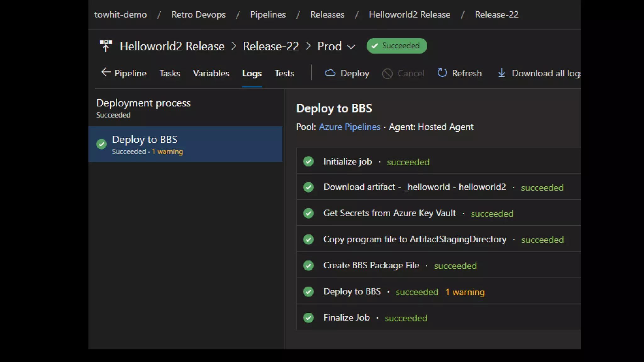Expand the Prod stage dropdown chevron
This screenshot has height=362, width=644.
pyautogui.click(x=351, y=47)
